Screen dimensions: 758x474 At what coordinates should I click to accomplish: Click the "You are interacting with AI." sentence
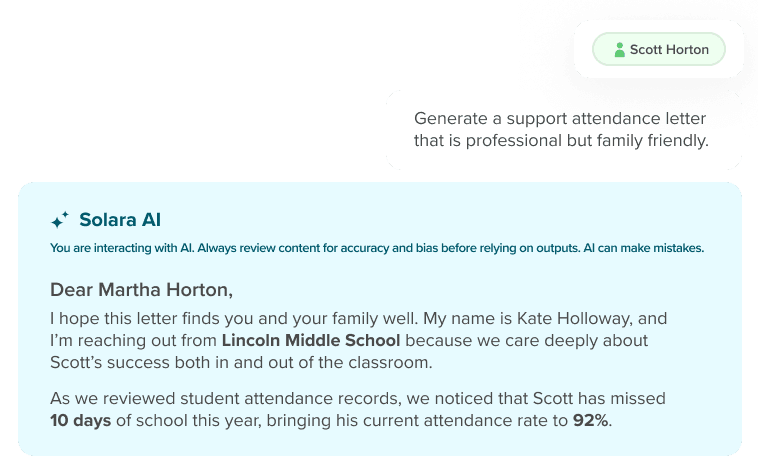(122, 248)
